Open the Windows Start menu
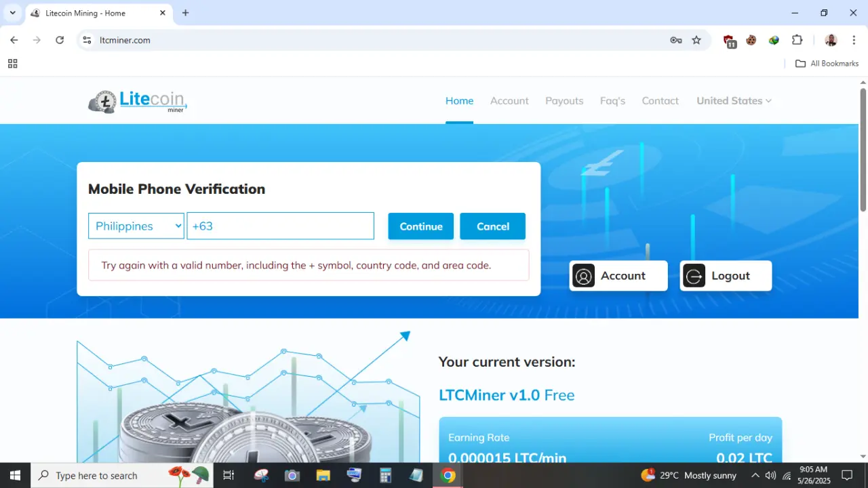Image resolution: width=868 pixels, height=488 pixels. pyautogui.click(x=15, y=475)
